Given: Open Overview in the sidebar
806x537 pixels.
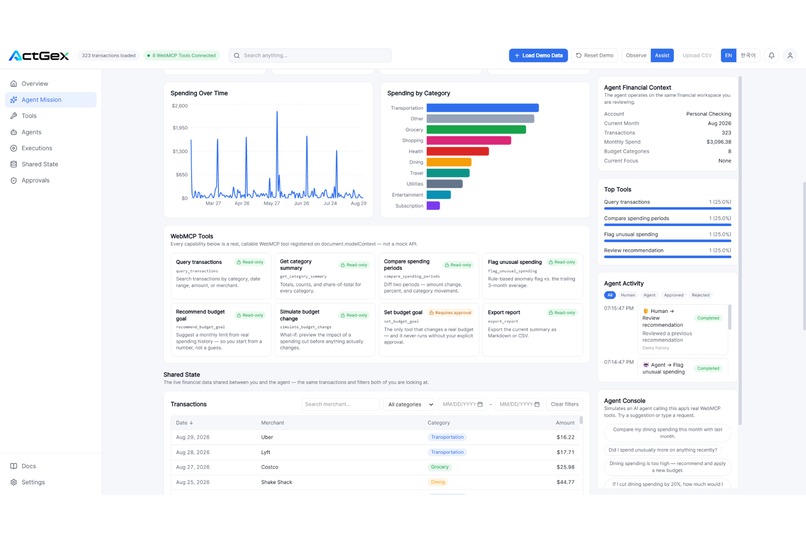Looking at the screenshot, I should [50, 83].
